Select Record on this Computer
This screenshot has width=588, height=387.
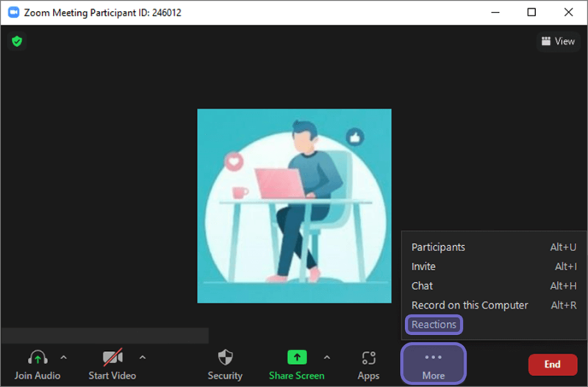494,305
